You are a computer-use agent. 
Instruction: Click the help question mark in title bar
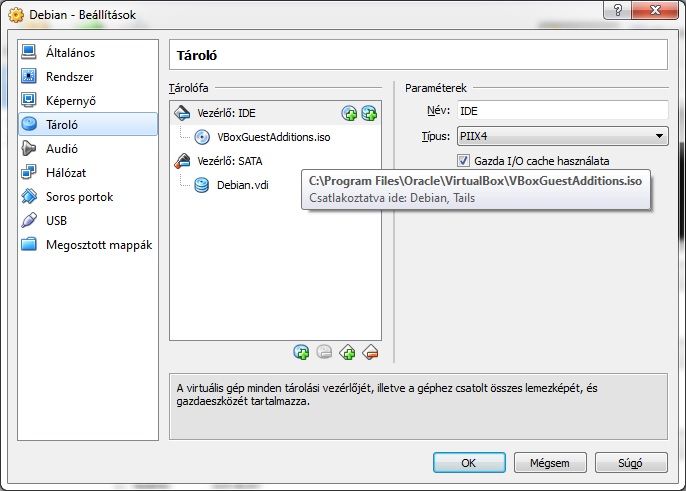coord(618,10)
